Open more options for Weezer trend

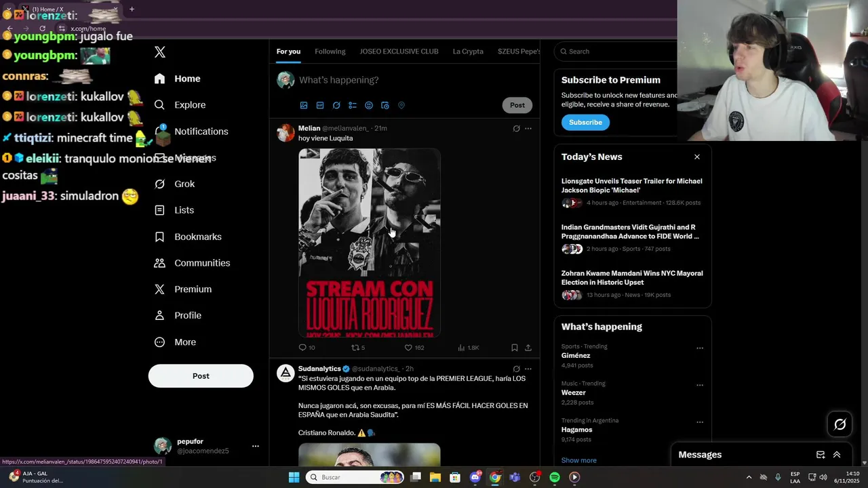click(700, 385)
